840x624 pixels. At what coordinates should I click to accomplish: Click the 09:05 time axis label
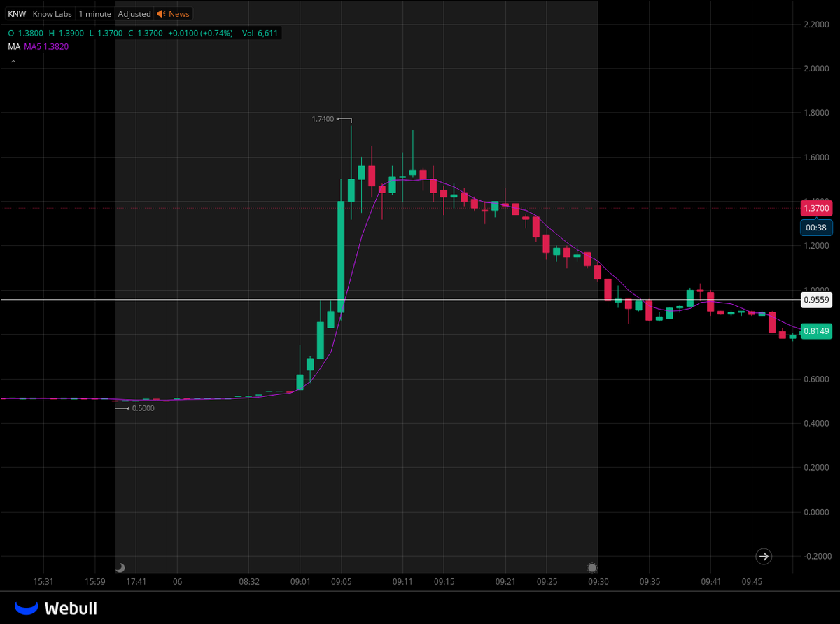tap(341, 581)
